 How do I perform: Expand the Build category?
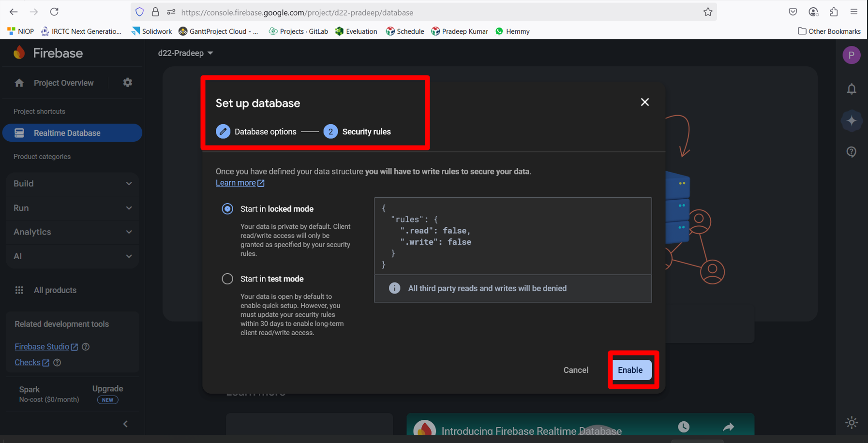(x=73, y=184)
